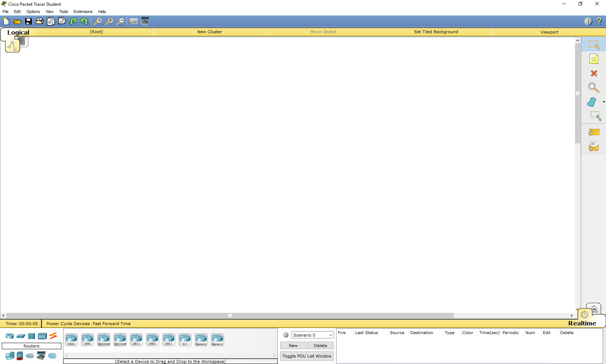
Task: Zoom in with magnifier plus icon
Action: (98, 21)
